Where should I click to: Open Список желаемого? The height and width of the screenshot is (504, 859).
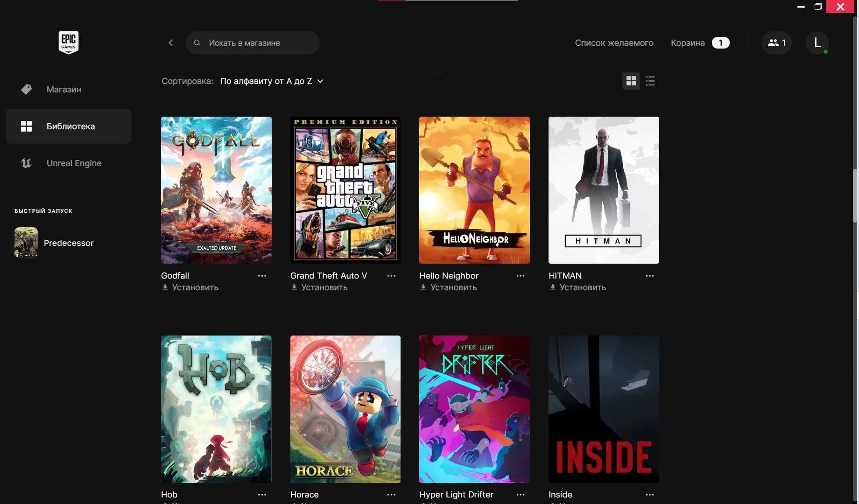[614, 43]
